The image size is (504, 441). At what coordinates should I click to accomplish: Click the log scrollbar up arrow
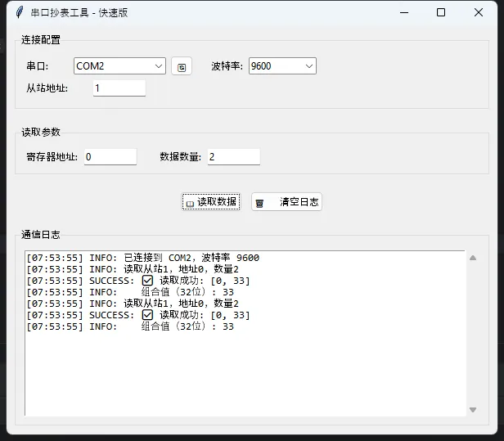pyautogui.click(x=473, y=258)
